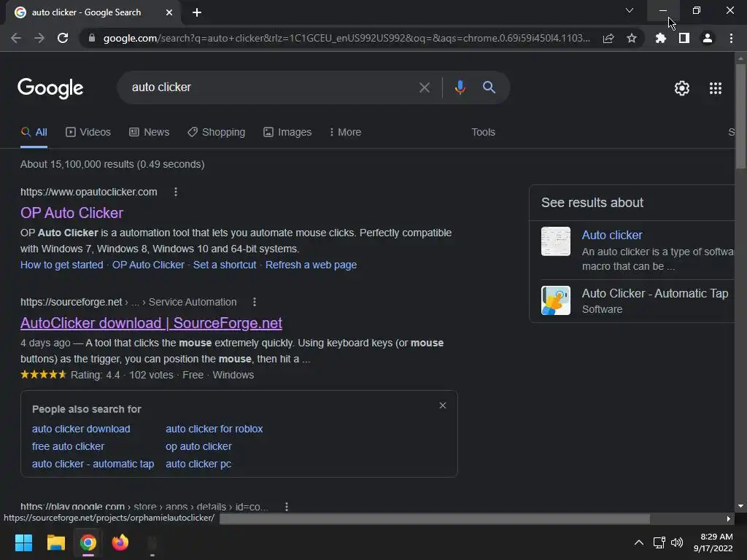
Task: Bookmark this tab with the star
Action: (632, 38)
